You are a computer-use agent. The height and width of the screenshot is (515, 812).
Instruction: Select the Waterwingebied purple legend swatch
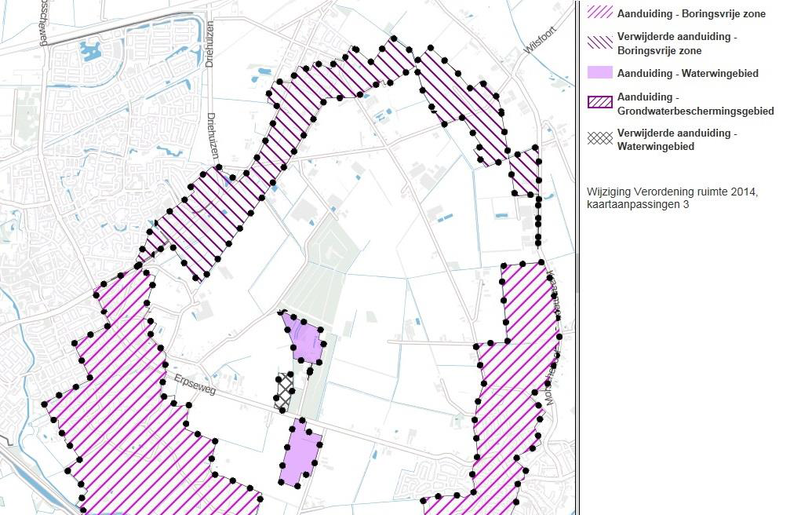(600, 72)
